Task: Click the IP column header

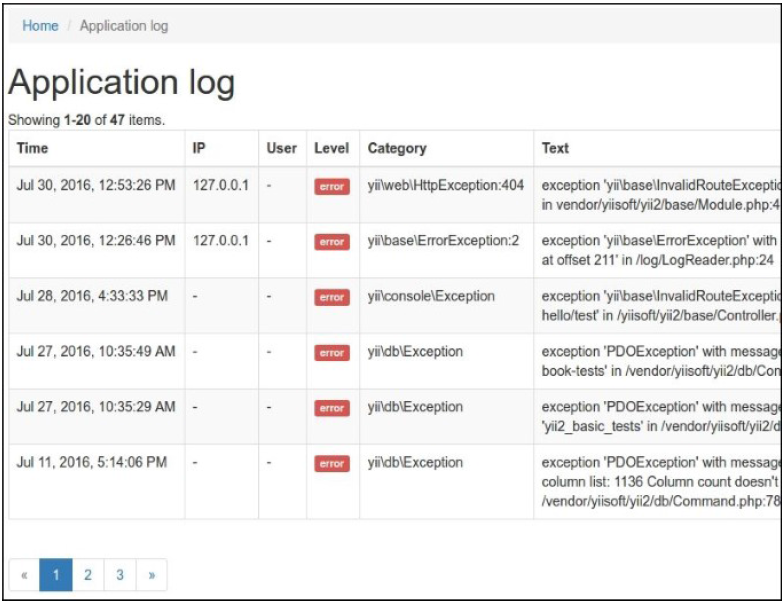Action: click(200, 148)
